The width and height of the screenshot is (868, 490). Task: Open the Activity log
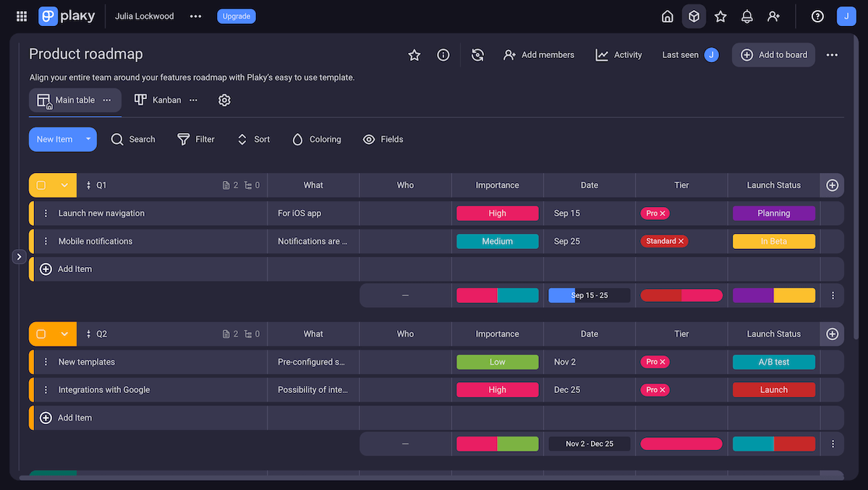(618, 54)
